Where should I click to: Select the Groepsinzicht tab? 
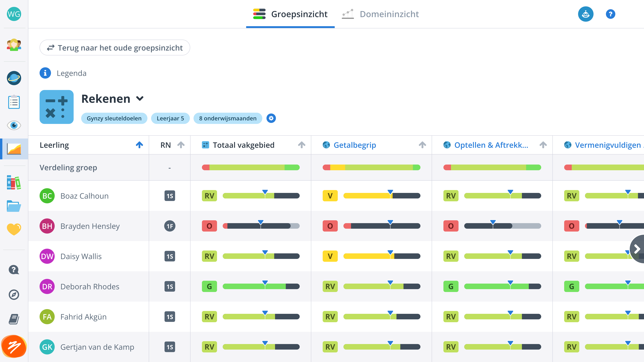(x=290, y=14)
